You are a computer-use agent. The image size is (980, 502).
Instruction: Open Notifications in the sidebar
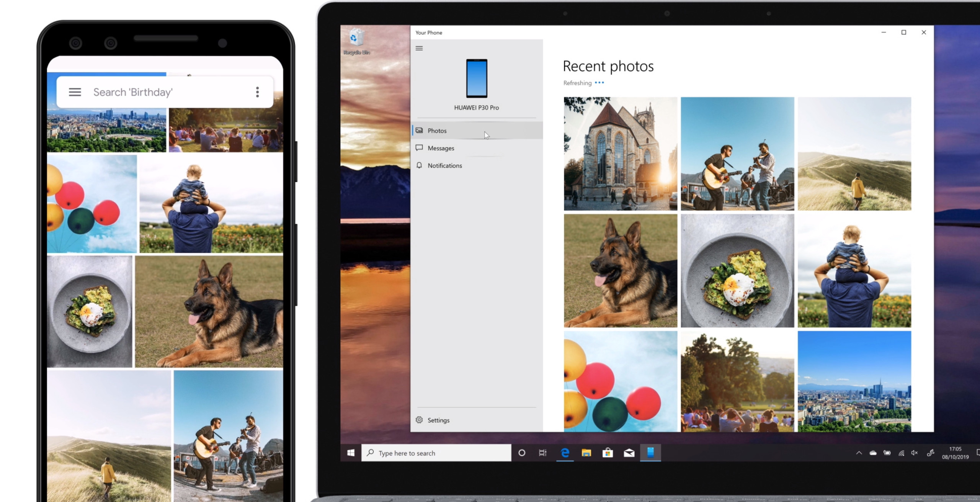[477, 165]
